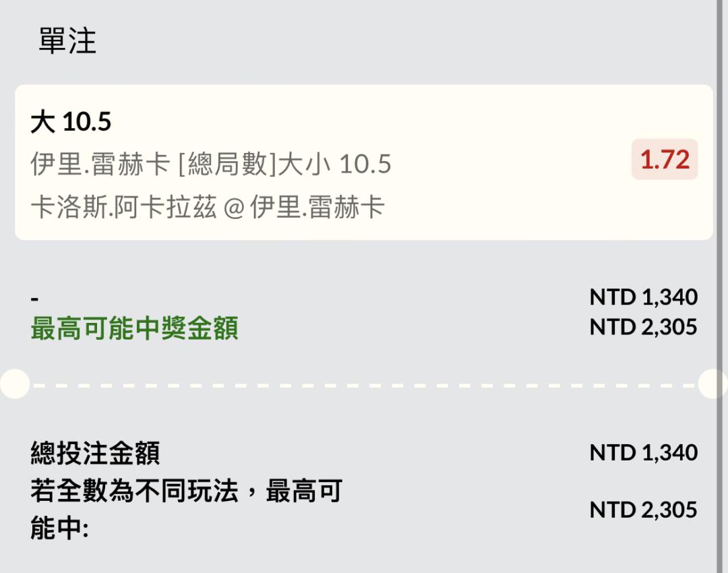
Task: Click the dashed ticket divider line
Action: point(364,385)
